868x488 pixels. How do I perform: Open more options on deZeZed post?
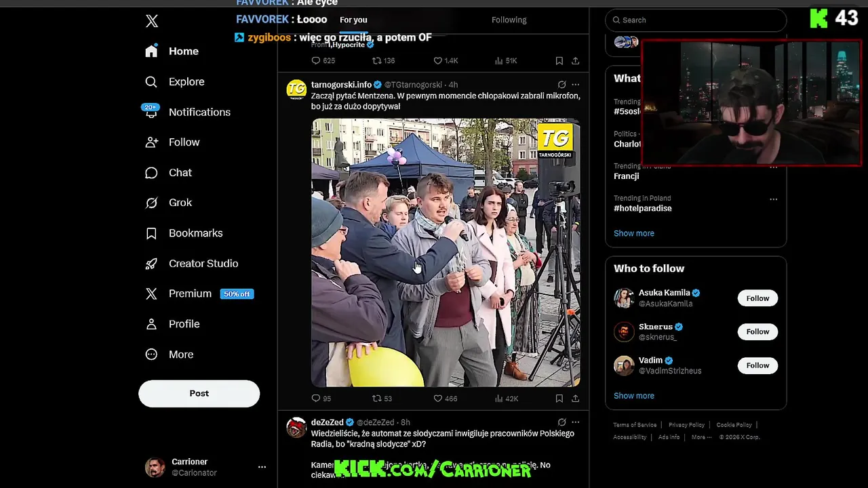point(575,422)
